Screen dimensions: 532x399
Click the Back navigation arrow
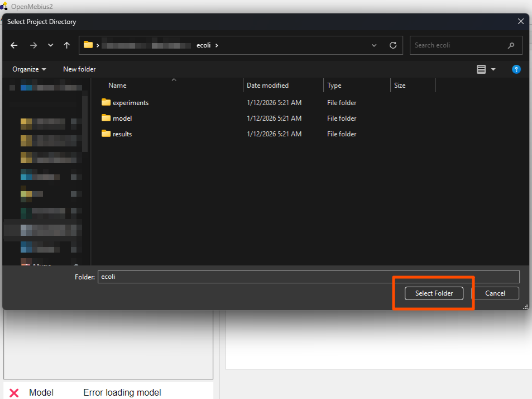click(14, 45)
